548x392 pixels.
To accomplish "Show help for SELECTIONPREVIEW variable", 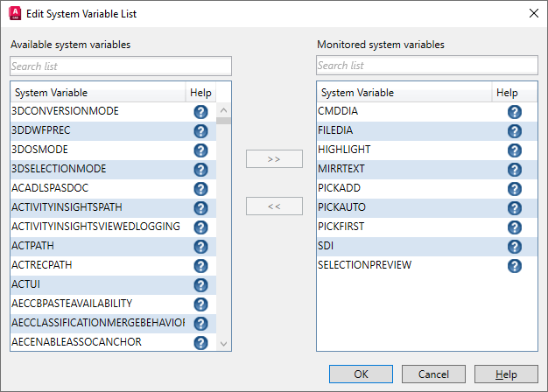I will (515, 266).
